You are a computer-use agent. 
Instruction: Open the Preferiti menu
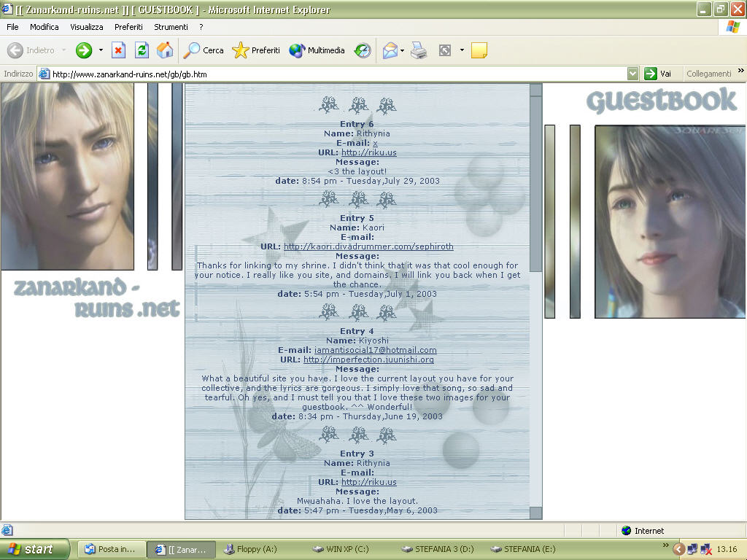pos(128,27)
